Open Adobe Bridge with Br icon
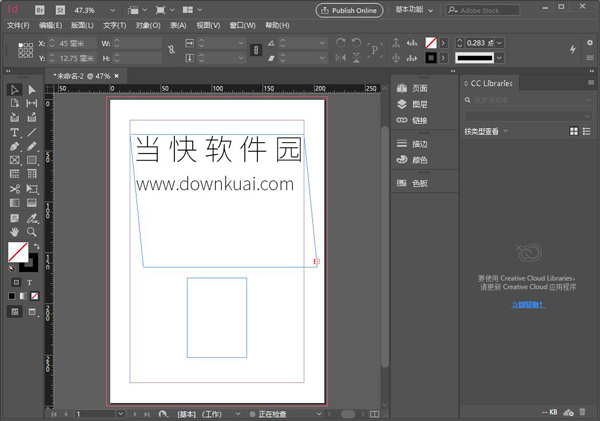The image size is (600, 421). [40, 10]
